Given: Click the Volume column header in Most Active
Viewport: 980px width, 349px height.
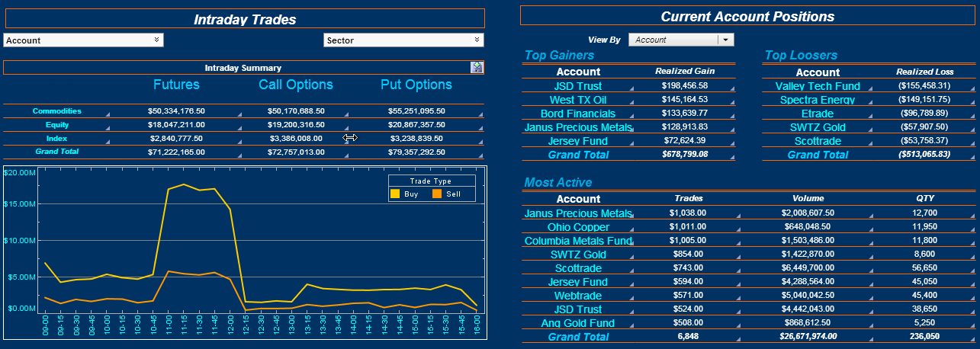Looking at the screenshot, I should coord(808,198).
